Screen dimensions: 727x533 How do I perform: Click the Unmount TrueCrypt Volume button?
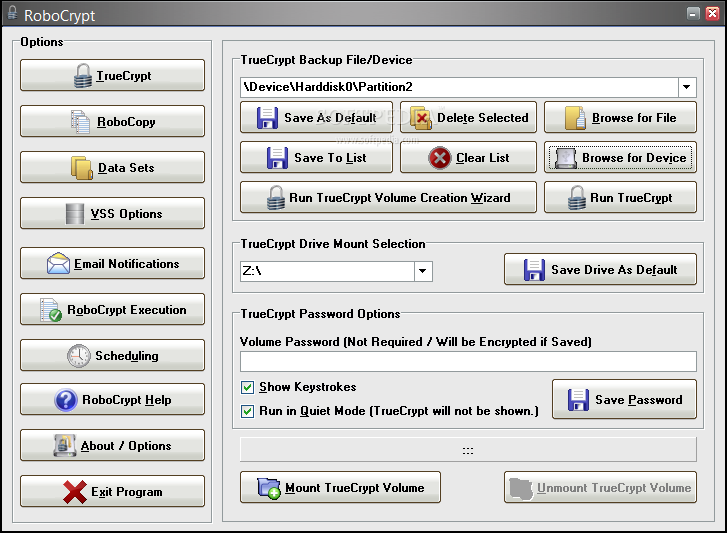(x=600, y=487)
